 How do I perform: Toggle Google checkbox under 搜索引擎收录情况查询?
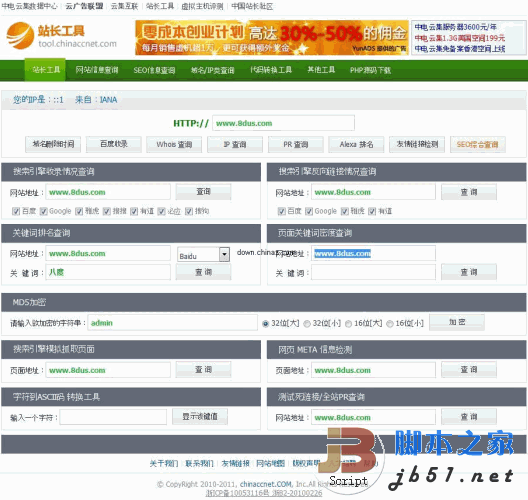(x=43, y=211)
